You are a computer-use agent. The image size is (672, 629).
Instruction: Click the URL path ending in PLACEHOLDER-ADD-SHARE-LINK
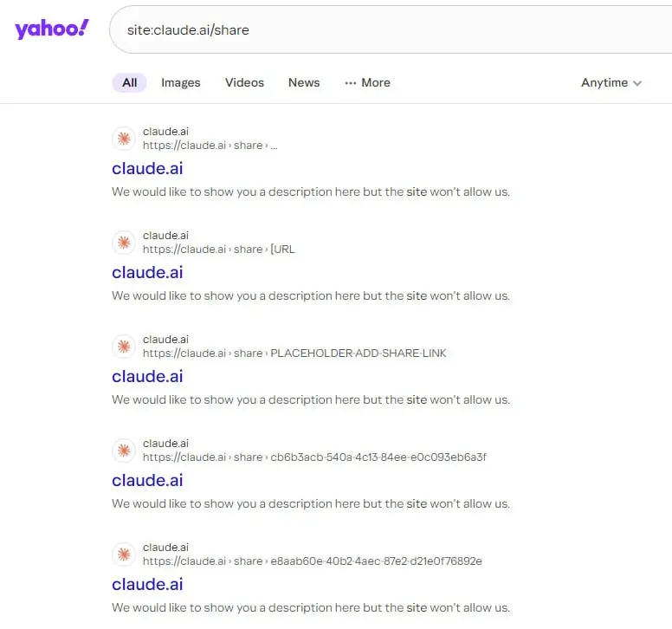[x=294, y=353]
